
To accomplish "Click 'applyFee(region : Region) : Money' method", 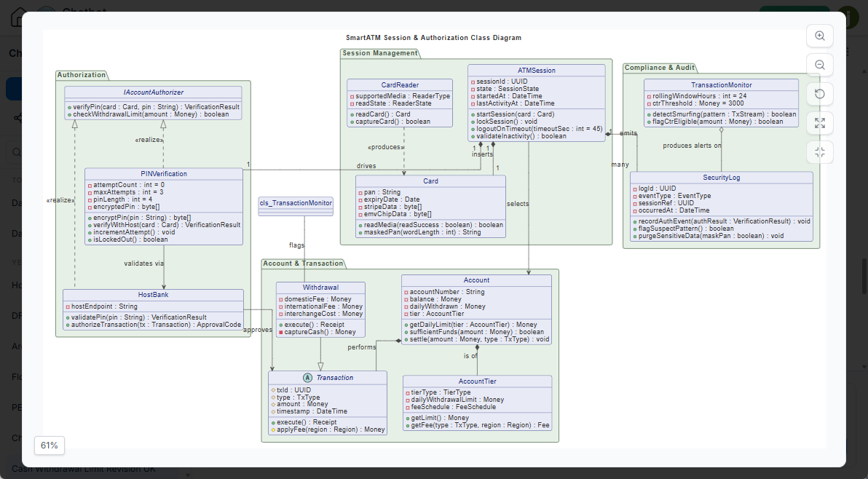I will pos(331,429).
